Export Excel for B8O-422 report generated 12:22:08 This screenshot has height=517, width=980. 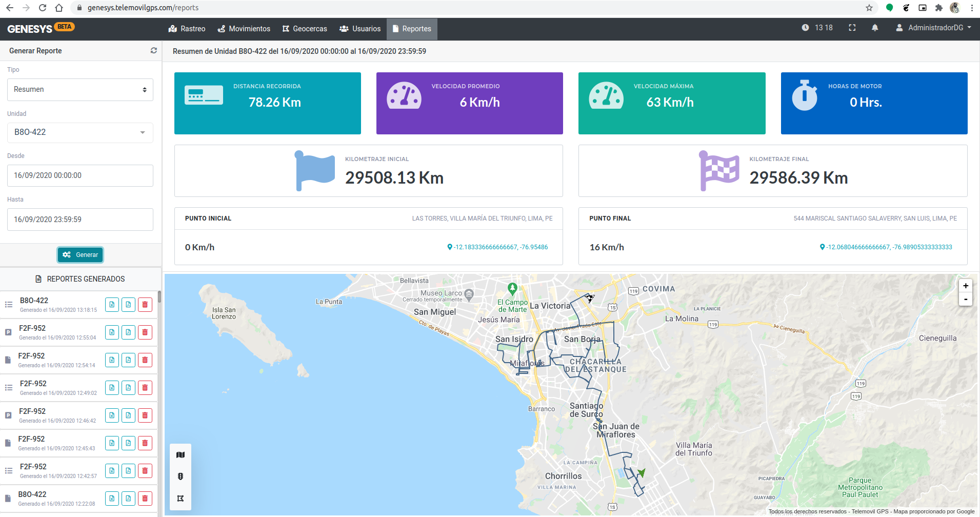tap(112, 499)
